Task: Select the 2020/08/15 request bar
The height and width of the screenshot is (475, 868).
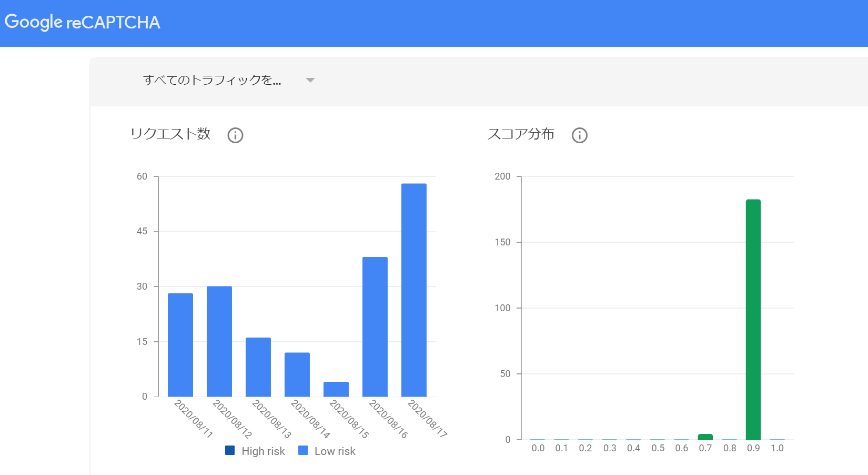Action: (336, 389)
